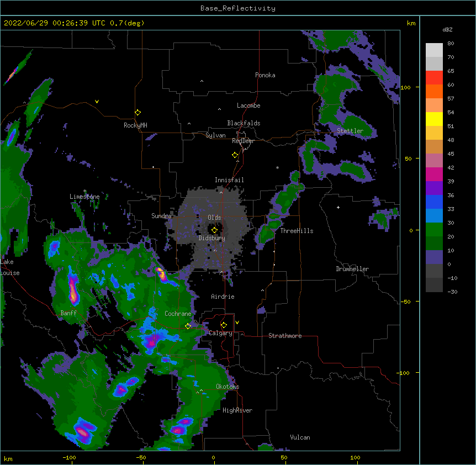This screenshot has height=465, width=476.
Task: Click the white asterisk marker above Limestone
Action: [85, 191]
